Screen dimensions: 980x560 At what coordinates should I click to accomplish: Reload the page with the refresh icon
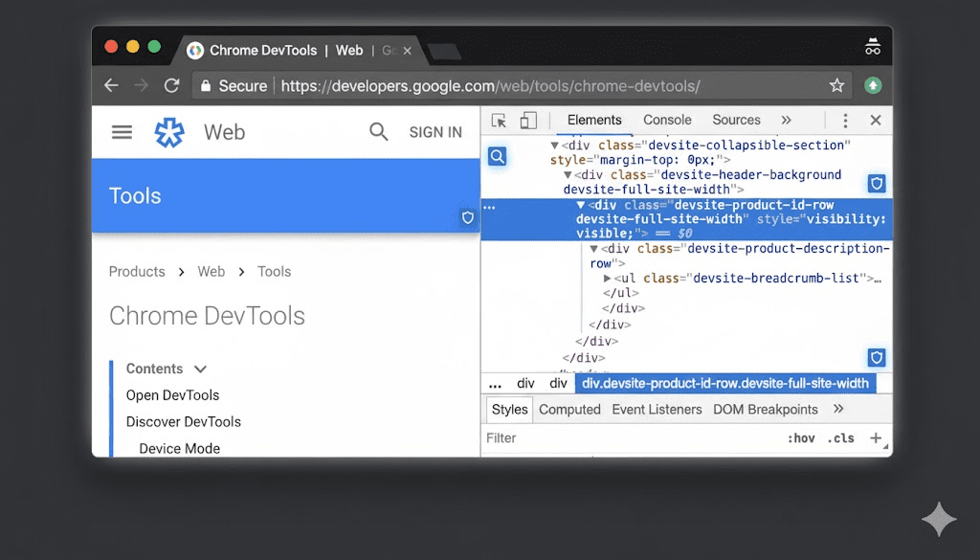(172, 85)
